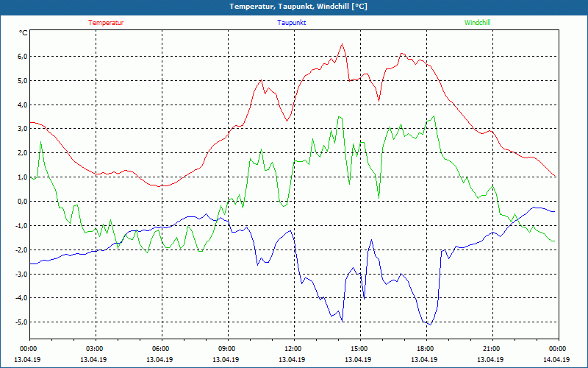The image size is (588, 368).
Task: Click the 06:00 time axis label
Action: pos(160,349)
